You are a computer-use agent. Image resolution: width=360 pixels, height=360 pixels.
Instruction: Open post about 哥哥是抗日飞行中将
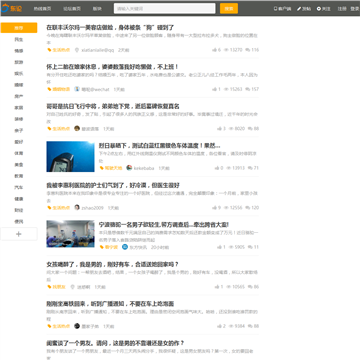coord(113,106)
